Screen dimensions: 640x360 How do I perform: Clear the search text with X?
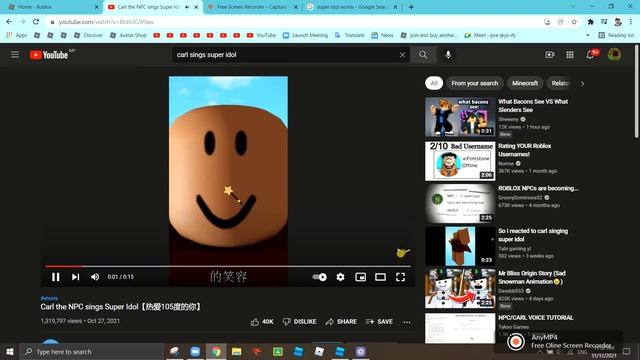click(402, 55)
